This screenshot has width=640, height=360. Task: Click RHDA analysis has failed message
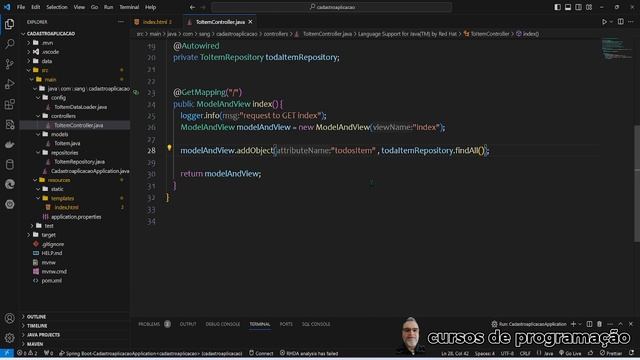point(309,353)
